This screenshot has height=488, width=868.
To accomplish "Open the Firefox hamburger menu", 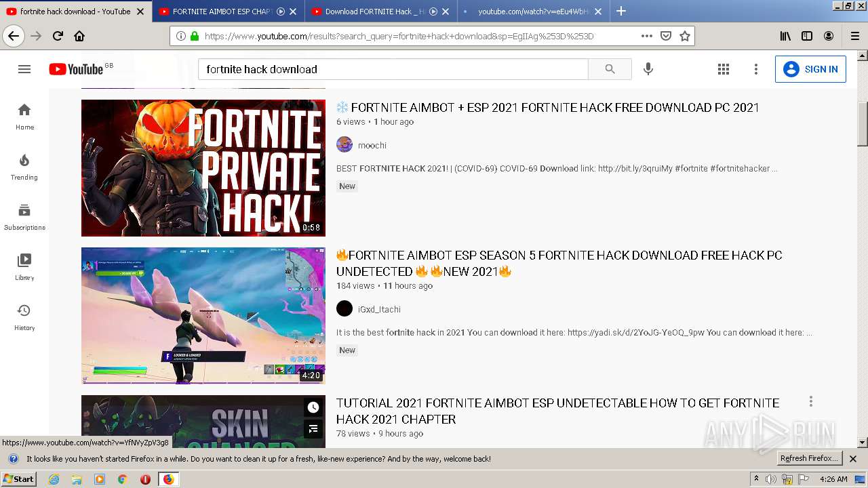I will click(x=855, y=36).
